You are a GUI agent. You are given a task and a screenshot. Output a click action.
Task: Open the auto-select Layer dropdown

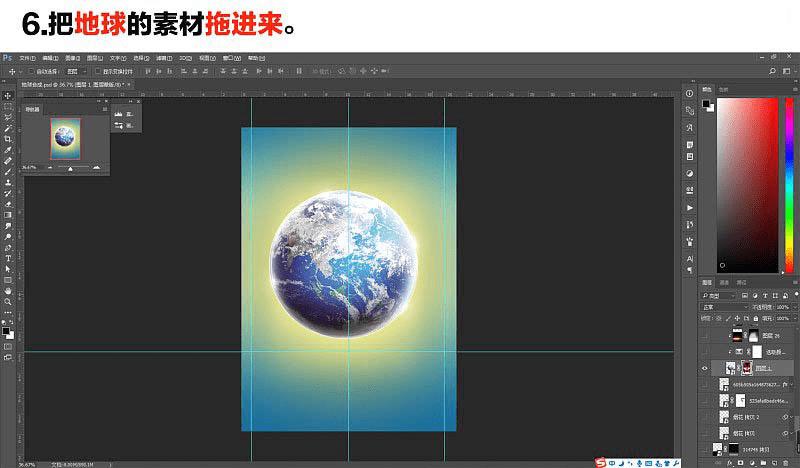click(x=77, y=71)
